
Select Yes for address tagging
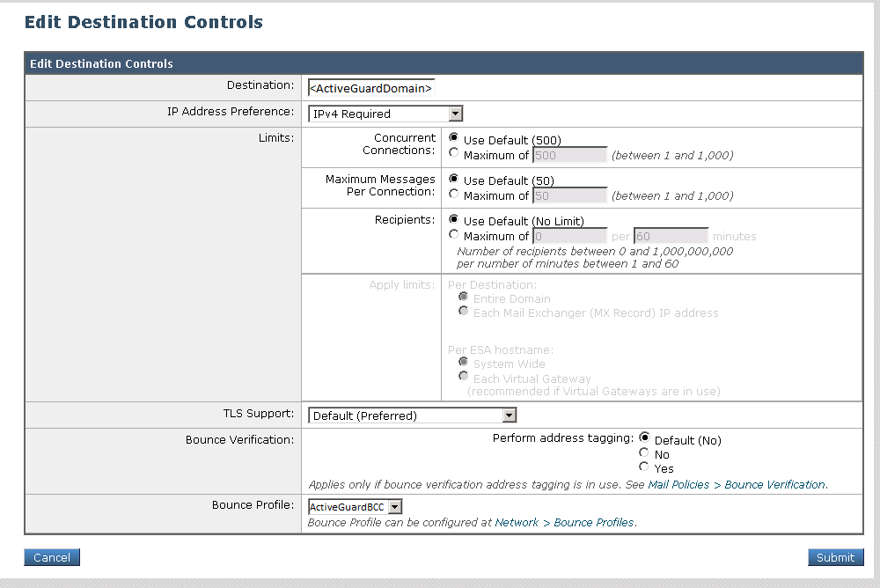click(x=644, y=467)
